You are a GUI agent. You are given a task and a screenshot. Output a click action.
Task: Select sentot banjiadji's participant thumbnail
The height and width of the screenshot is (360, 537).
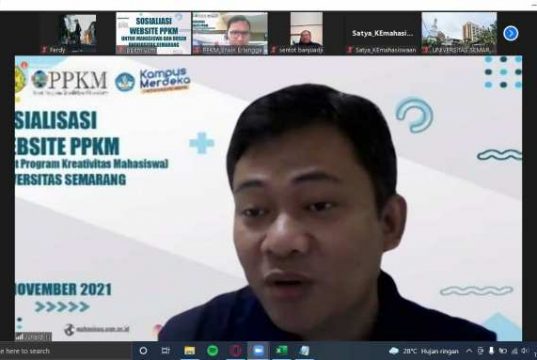(306, 33)
